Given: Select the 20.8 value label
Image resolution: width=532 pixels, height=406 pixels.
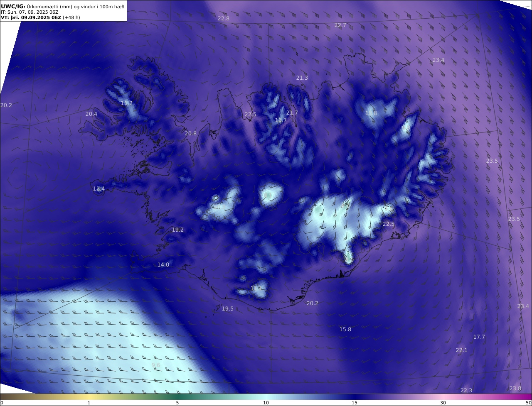Looking at the screenshot, I should (191, 134).
